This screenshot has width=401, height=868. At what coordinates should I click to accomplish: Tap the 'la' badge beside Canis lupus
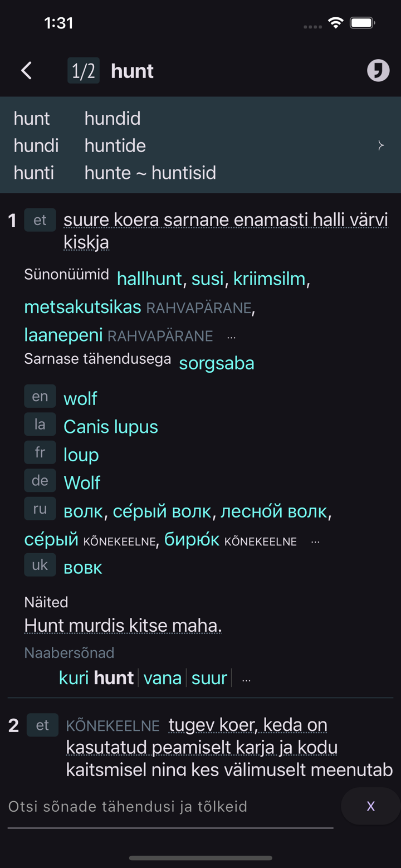[x=40, y=425]
